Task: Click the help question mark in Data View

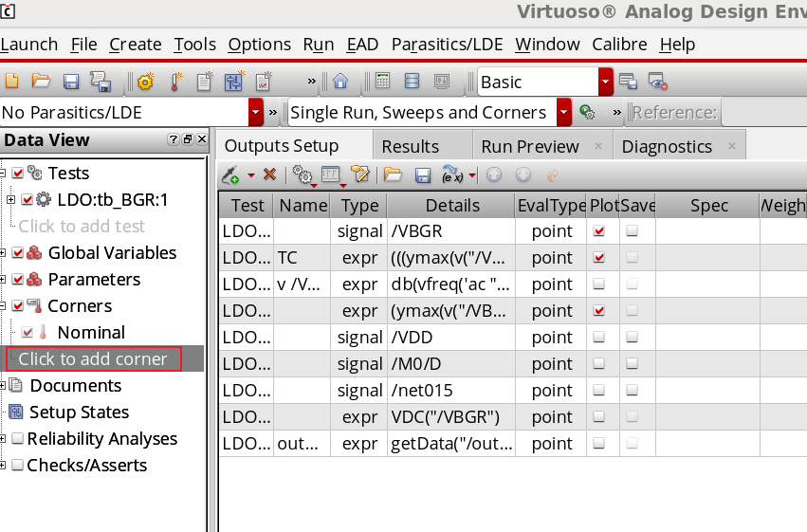Action: tap(174, 139)
